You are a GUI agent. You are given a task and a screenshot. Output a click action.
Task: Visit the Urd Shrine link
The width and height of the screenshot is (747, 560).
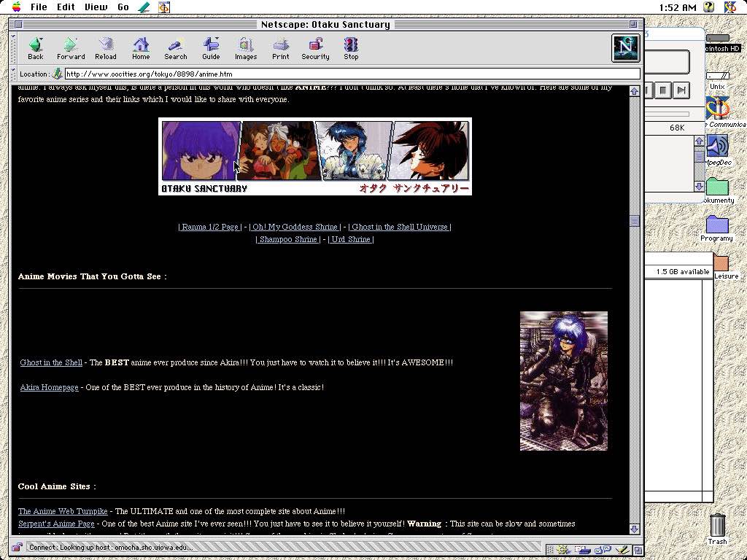pyautogui.click(x=351, y=239)
